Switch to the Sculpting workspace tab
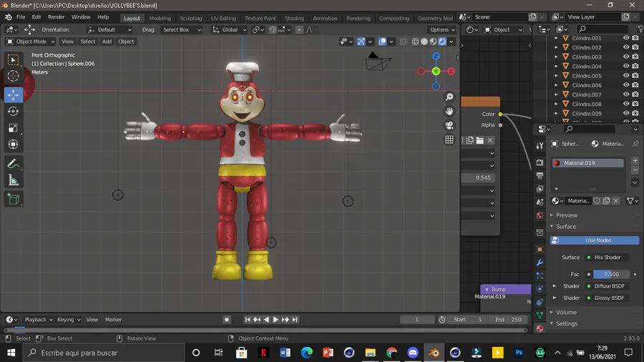644x362 pixels. [x=190, y=18]
